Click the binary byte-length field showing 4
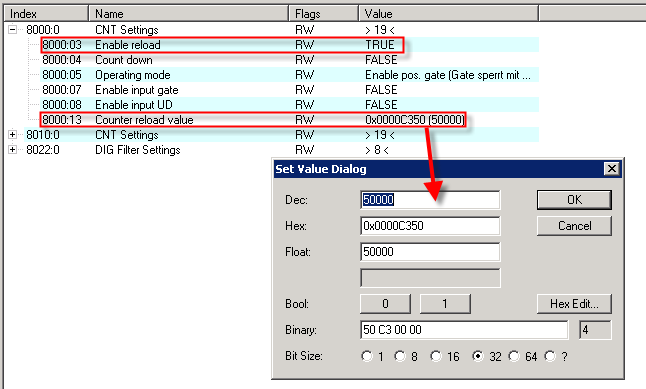 tap(595, 330)
